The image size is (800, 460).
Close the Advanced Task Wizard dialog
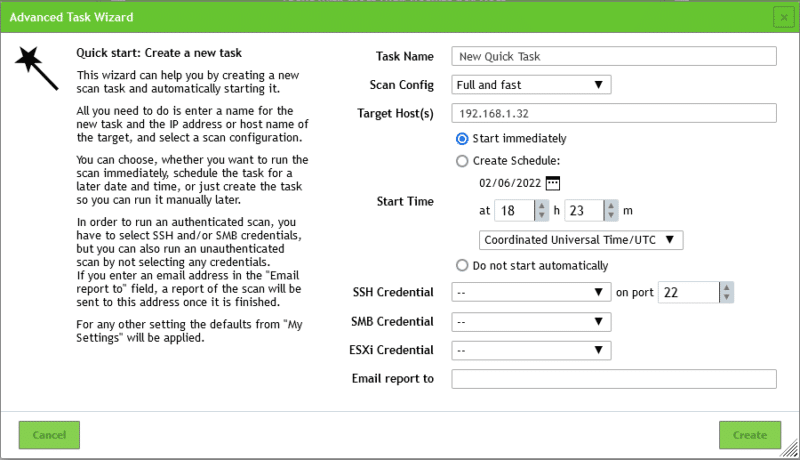pos(783,17)
